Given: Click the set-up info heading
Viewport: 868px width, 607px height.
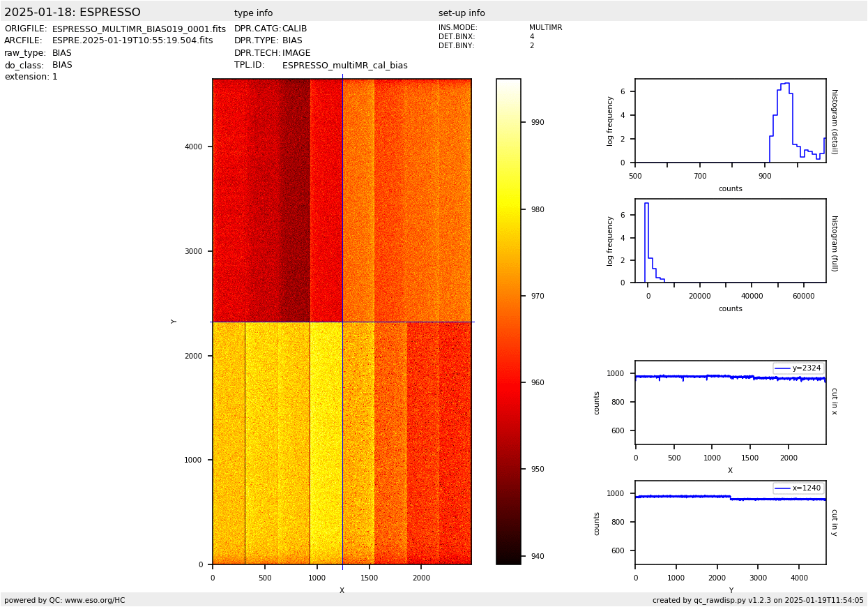Looking at the screenshot, I should tap(462, 13).
